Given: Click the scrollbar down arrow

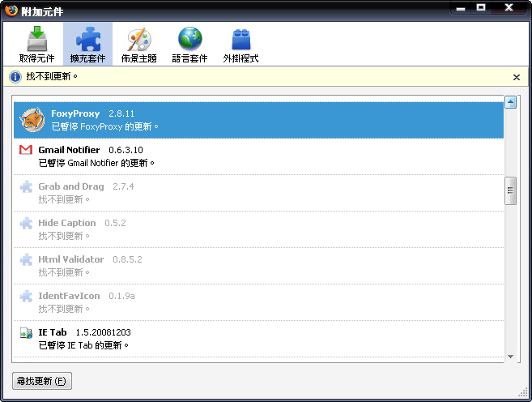Looking at the screenshot, I should [511, 357].
